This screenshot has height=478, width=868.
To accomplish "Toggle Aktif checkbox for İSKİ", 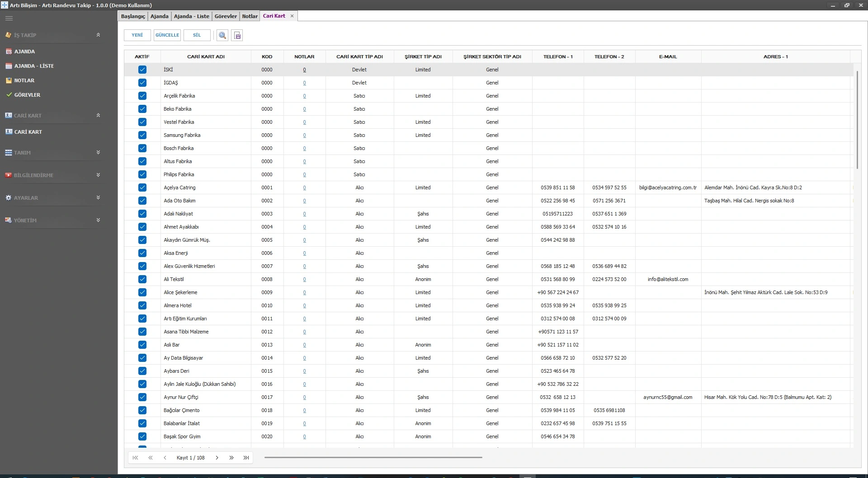I will coord(142,70).
